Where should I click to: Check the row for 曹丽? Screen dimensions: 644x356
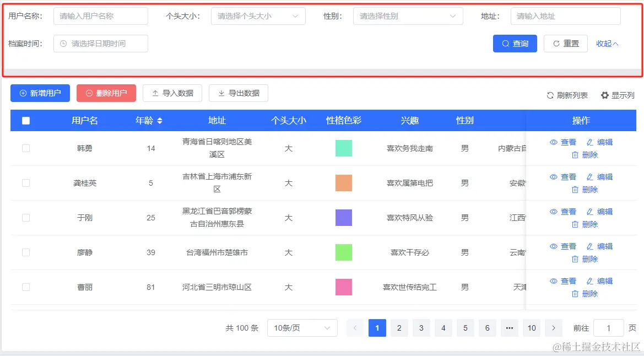tap(26, 287)
